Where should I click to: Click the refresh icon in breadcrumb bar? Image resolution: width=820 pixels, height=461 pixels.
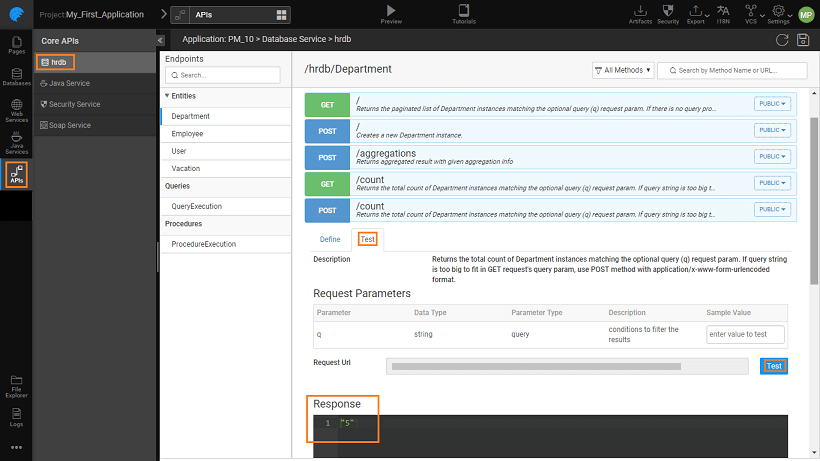click(x=782, y=39)
